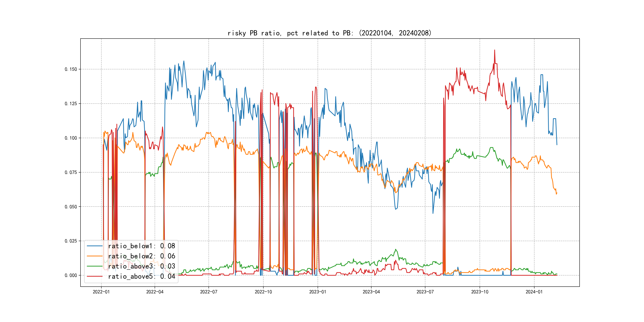Click the 2024-01 x-axis tick label

534,292
